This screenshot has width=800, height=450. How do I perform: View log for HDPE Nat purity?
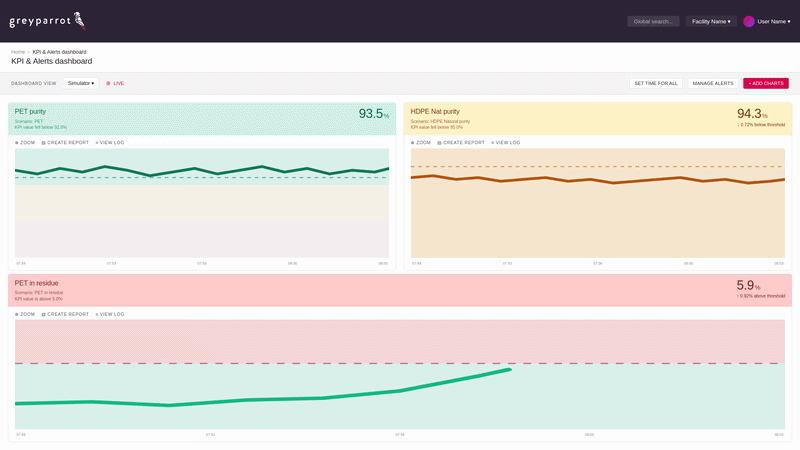coord(506,143)
